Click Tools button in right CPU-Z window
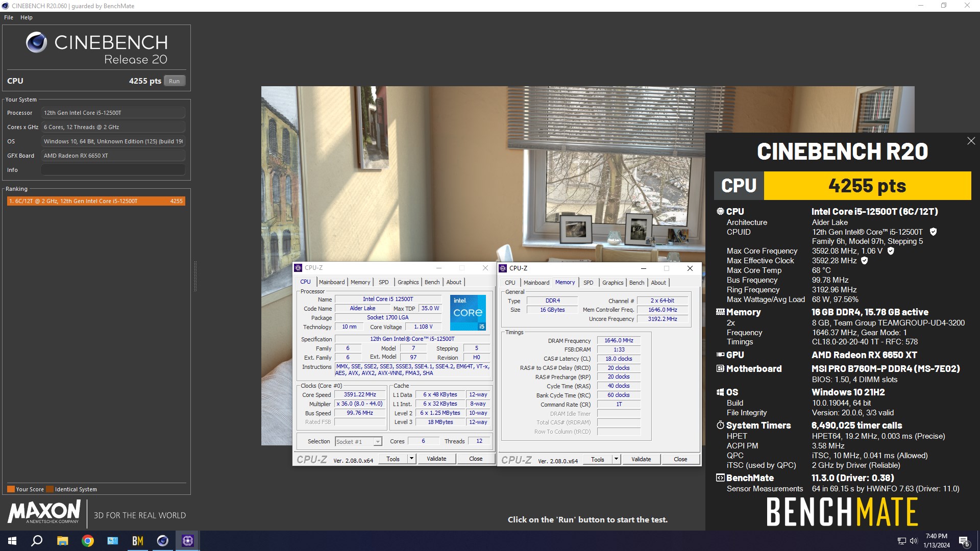Screen dimensions: 980x551 coord(598,459)
